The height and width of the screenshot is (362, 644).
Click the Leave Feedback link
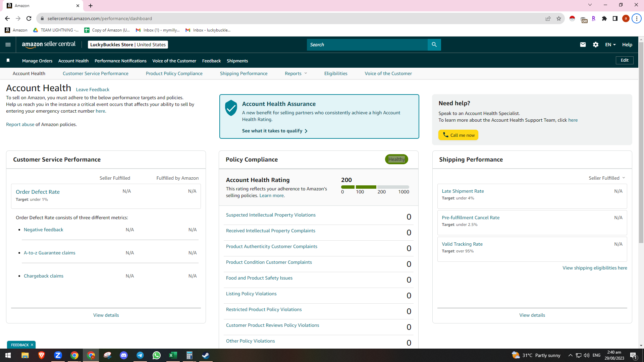[93, 89]
